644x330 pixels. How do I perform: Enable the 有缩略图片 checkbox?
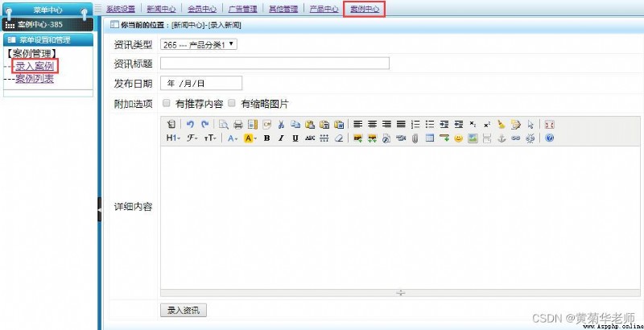[232, 104]
